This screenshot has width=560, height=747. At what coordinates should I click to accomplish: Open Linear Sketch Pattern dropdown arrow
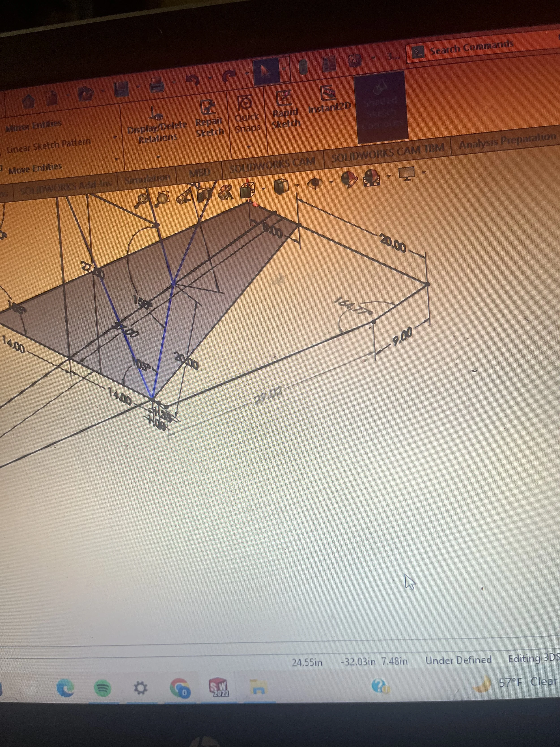pyautogui.click(x=115, y=138)
